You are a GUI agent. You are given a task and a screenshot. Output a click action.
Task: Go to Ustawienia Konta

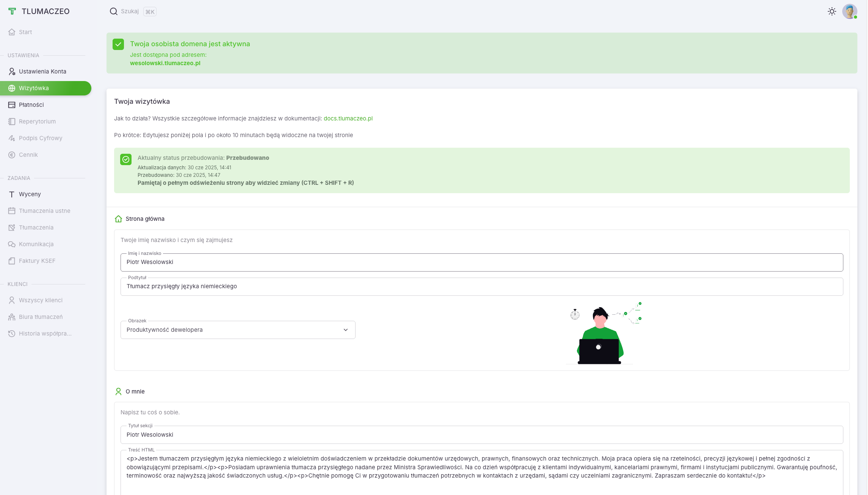[x=42, y=72]
